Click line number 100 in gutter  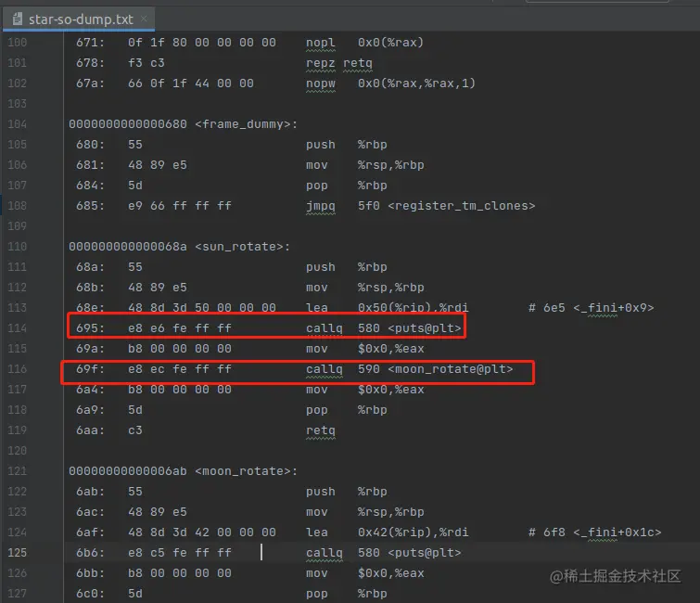click(x=18, y=43)
